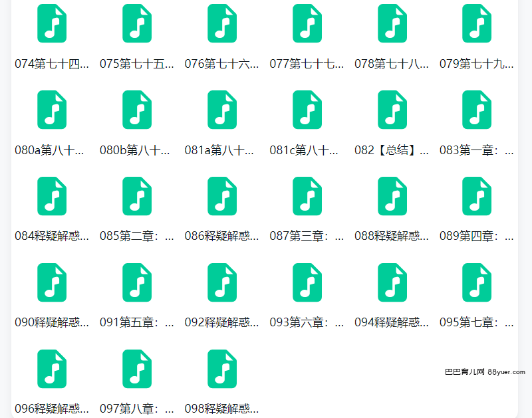Screen dimensions: 532x418
Task: Click the file name 090释疑解惑...
Action: tap(52, 322)
